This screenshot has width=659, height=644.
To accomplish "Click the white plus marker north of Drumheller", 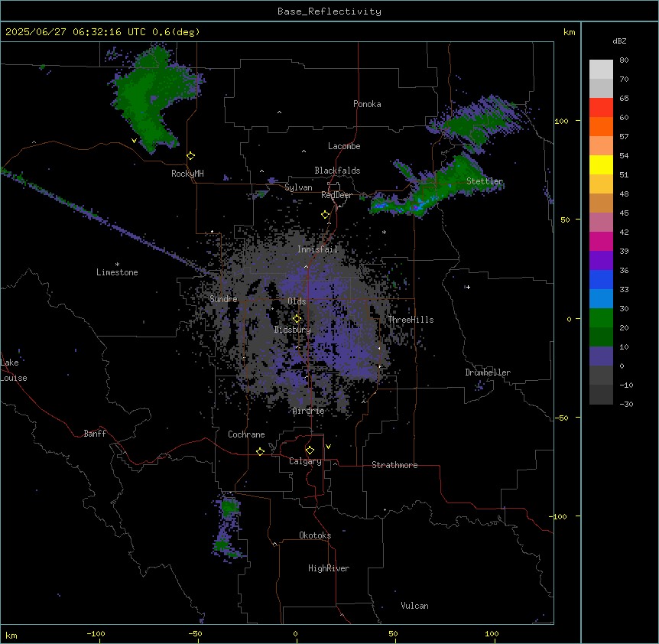I will pos(468,287).
